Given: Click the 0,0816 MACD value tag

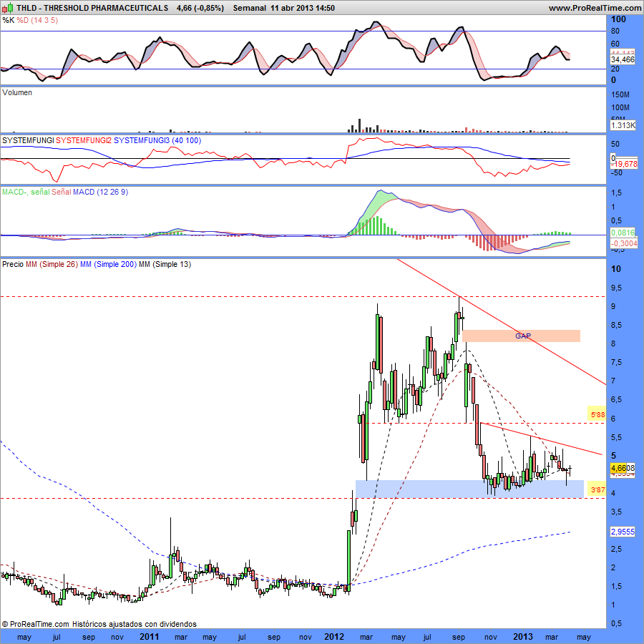Looking at the screenshot, I should [x=623, y=233].
